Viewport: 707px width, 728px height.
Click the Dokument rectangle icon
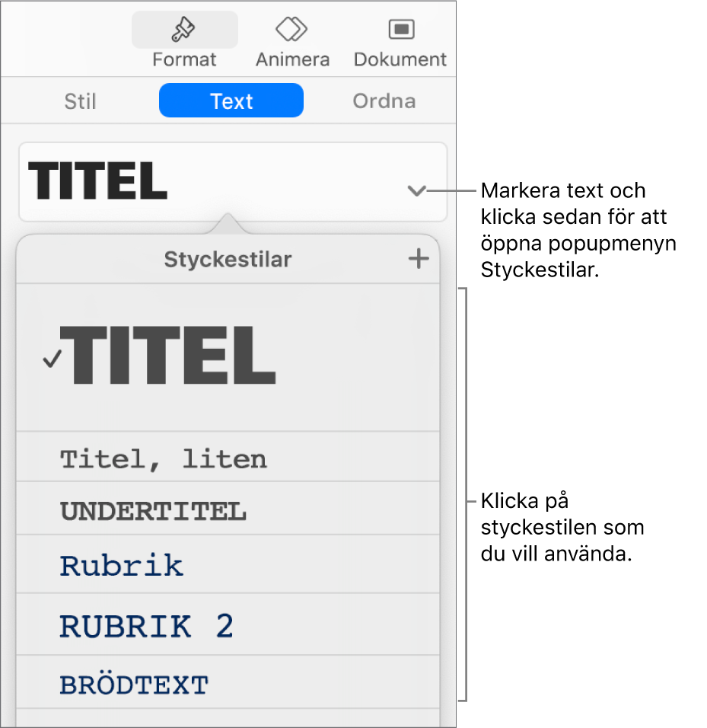coord(400,30)
